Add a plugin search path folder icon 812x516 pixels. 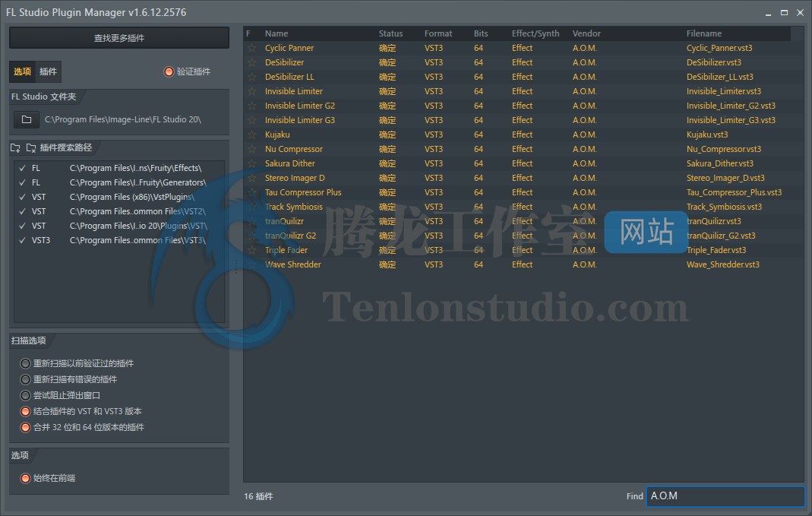click(x=15, y=148)
